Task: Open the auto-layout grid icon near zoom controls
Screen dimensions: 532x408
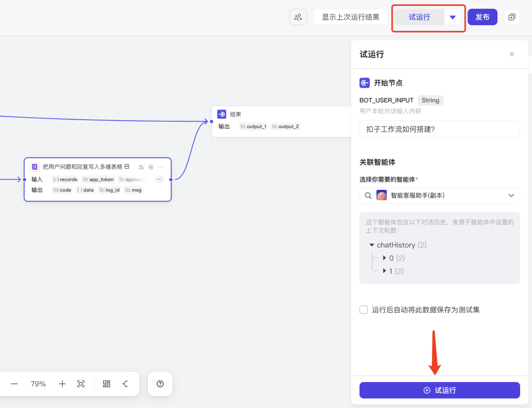Action: pyautogui.click(x=106, y=383)
